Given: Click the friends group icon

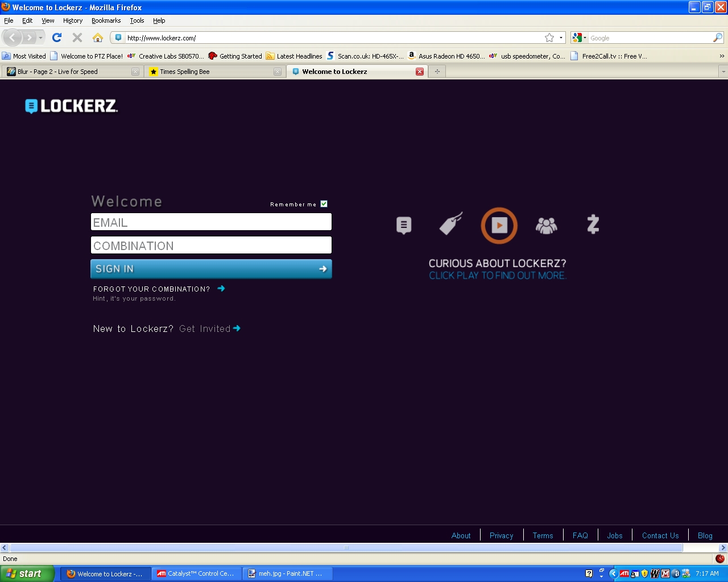Looking at the screenshot, I should pos(546,226).
